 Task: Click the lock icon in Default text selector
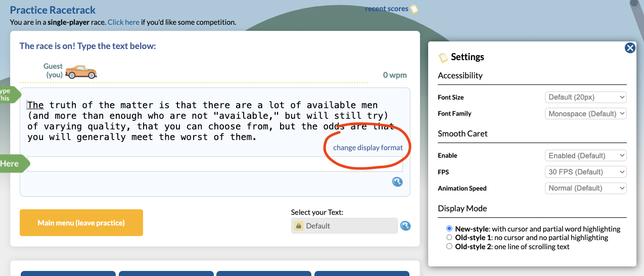point(299,226)
